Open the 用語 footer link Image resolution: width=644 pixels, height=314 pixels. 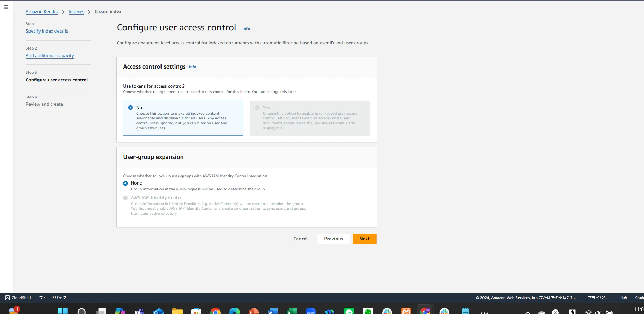pos(623,298)
